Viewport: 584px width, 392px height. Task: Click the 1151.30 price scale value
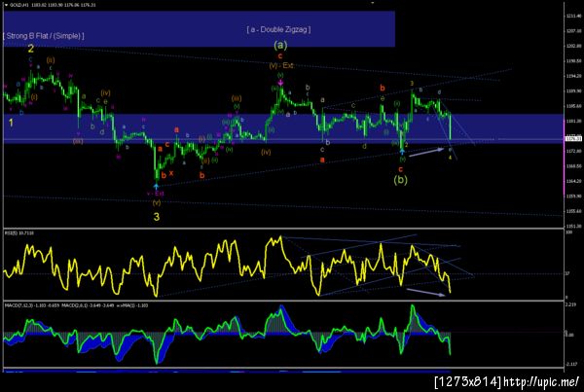574,226
